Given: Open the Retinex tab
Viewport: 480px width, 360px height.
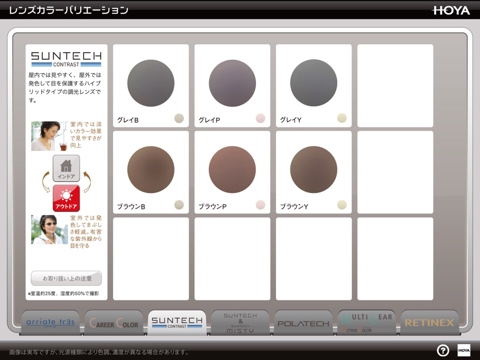Looking at the screenshot, I should pyautogui.click(x=429, y=322).
